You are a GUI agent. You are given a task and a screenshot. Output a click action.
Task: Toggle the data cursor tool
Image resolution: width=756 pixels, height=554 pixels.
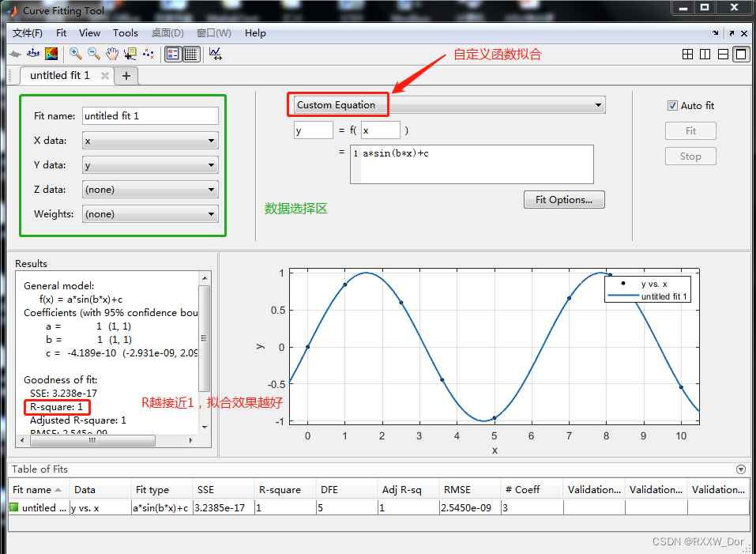(131, 54)
